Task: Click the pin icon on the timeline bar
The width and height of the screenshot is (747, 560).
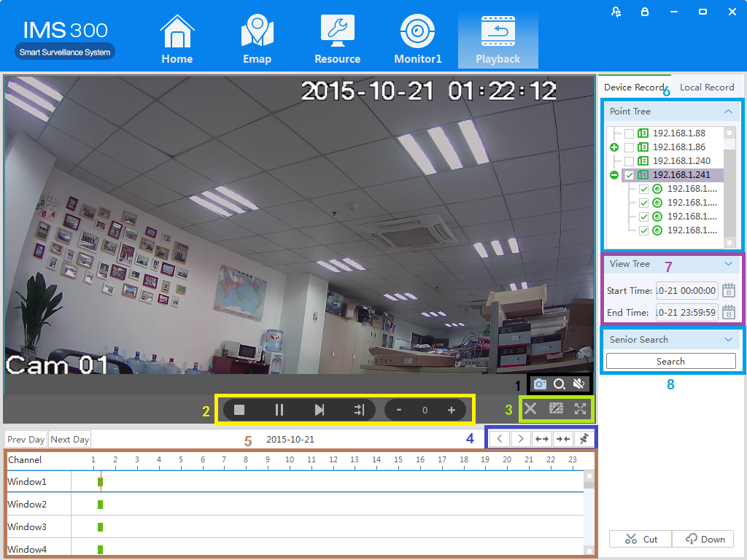Action: point(584,439)
